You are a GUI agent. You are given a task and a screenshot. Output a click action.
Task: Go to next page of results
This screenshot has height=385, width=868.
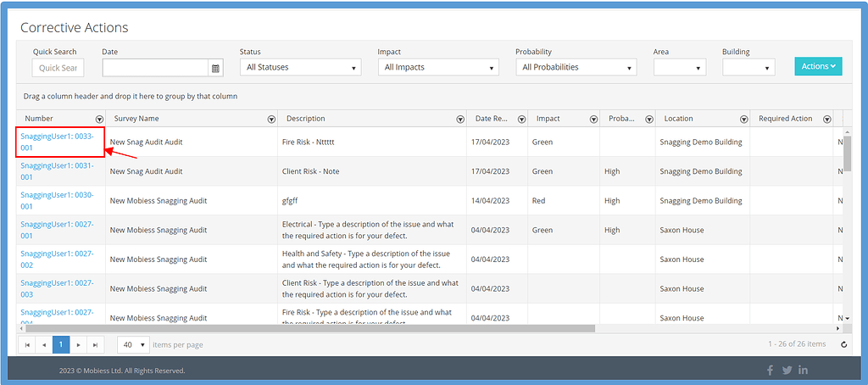pyautogui.click(x=78, y=344)
